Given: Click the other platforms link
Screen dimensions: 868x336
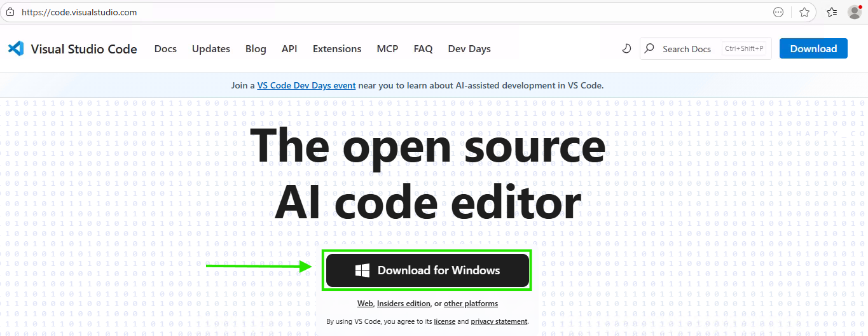Looking at the screenshot, I should 471,304.
